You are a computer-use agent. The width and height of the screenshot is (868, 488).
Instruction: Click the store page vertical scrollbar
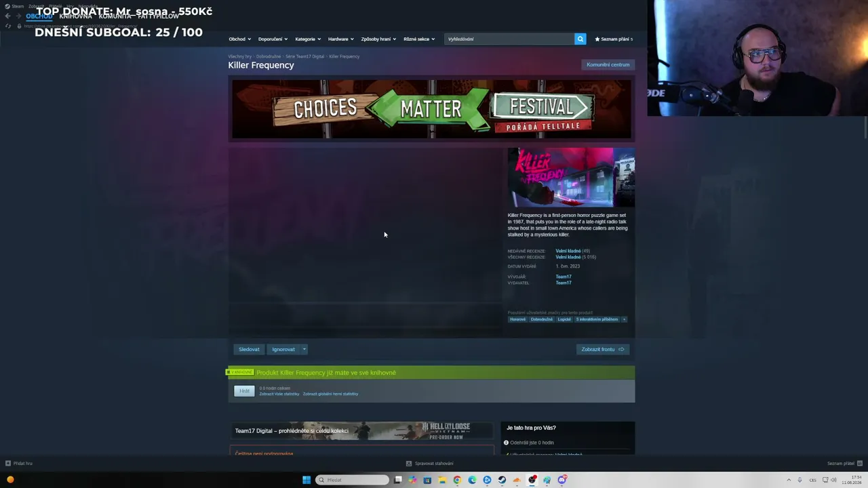(x=865, y=127)
